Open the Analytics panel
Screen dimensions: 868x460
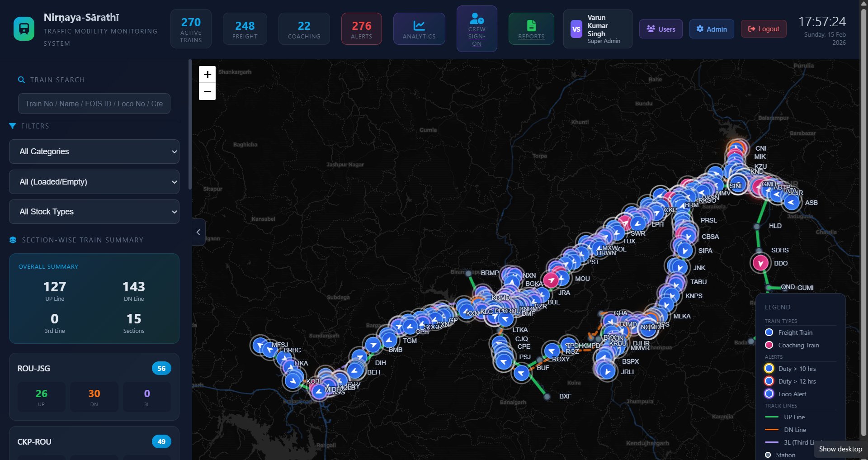click(x=419, y=28)
